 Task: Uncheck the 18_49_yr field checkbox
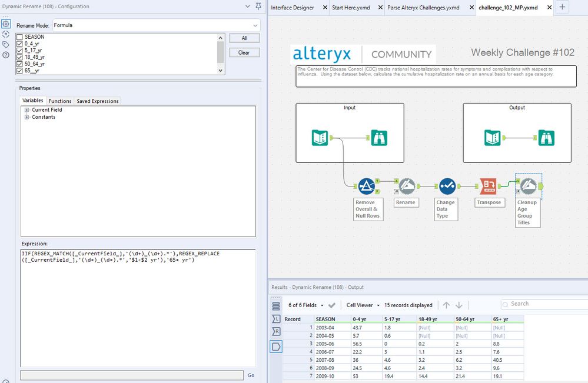(x=21, y=57)
